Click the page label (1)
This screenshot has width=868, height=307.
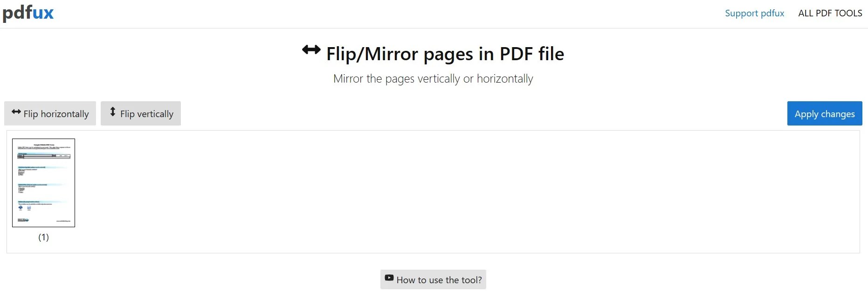coord(43,237)
